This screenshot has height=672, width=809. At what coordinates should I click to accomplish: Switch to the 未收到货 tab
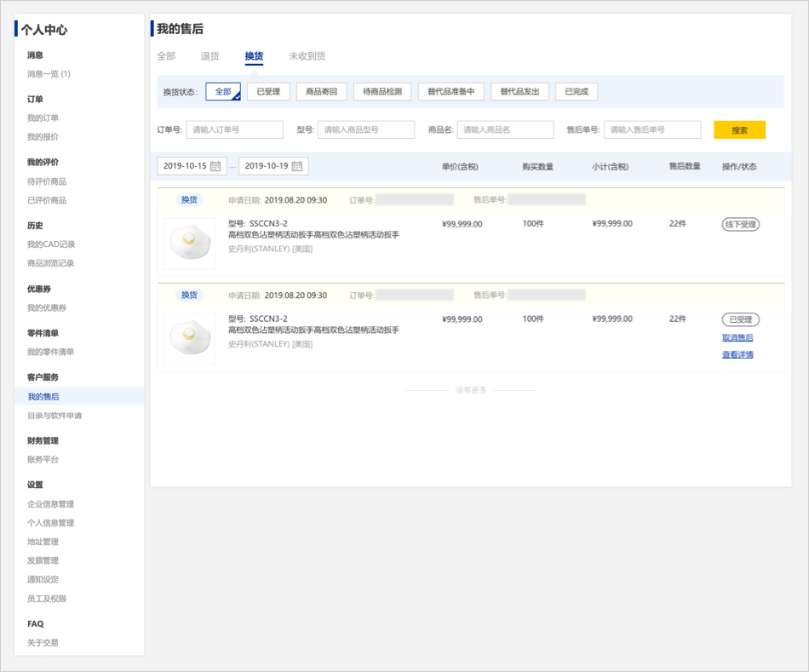pyautogui.click(x=307, y=56)
